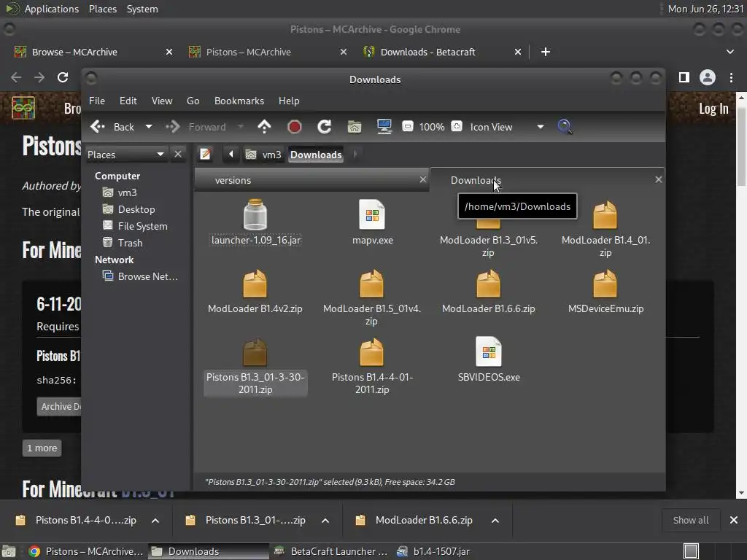Switch to the versions folder tab
747x560 pixels.
pyautogui.click(x=311, y=180)
